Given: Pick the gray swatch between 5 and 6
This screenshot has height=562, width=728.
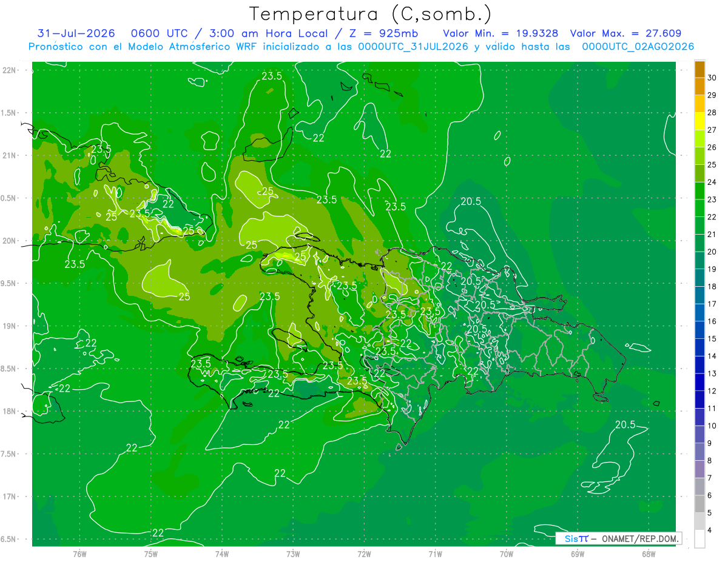Looking at the screenshot, I should point(700,504).
